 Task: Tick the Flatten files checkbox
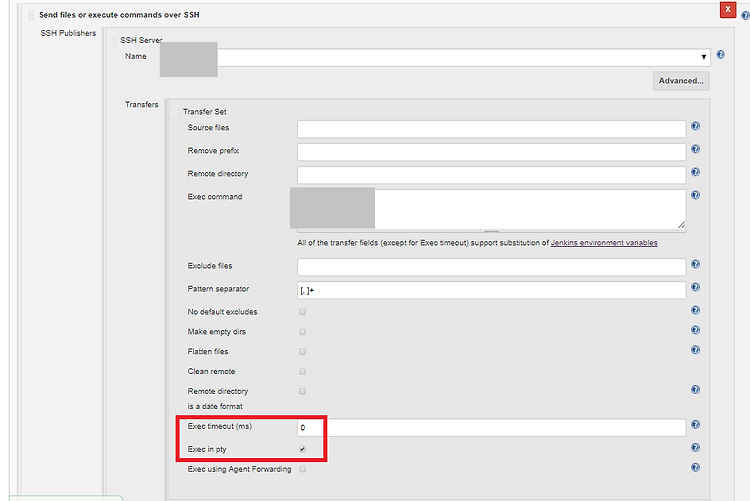[302, 352]
